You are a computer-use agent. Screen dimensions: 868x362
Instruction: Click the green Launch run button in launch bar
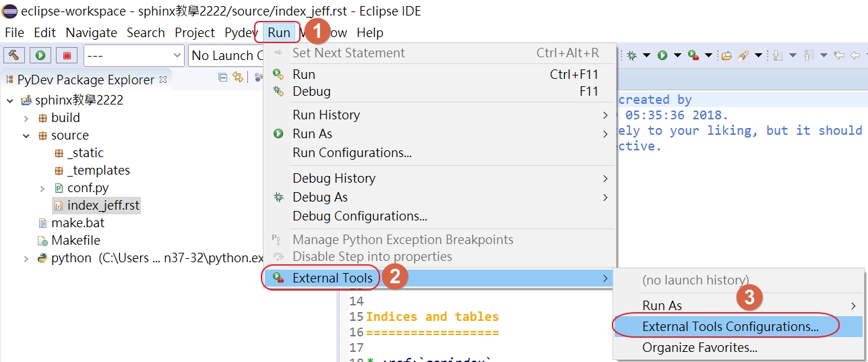tap(40, 55)
